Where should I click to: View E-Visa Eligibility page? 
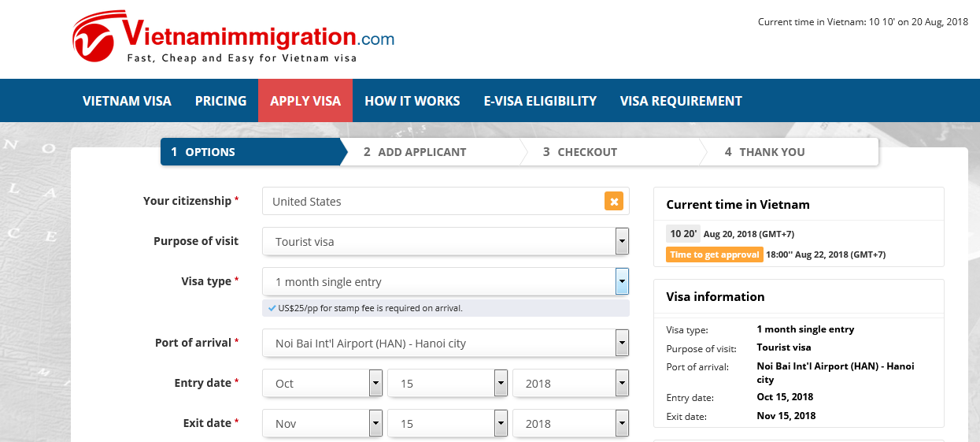[540, 101]
